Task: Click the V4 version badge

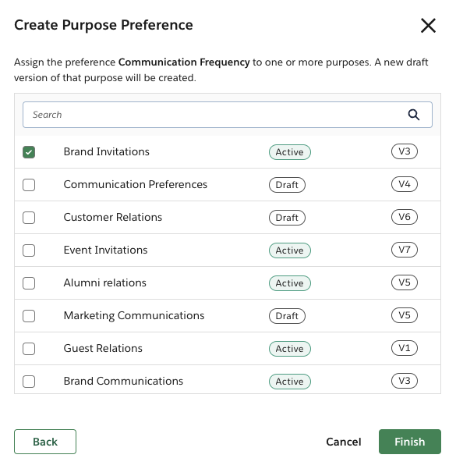Action: click(x=404, y=184)
